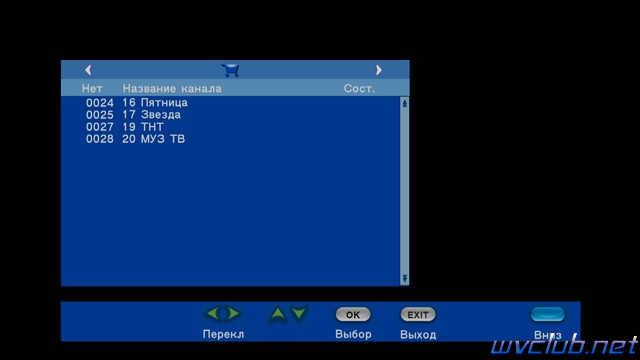Click the Сост. column header
The width and height of the screenshot is (640, 360).
coord(359,89)
